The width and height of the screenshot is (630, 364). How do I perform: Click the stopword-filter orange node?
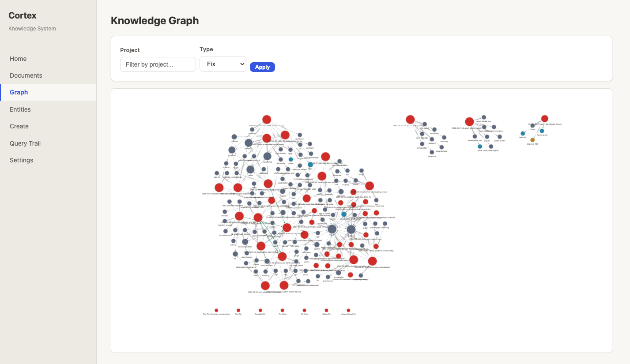(x=533, y=140)
